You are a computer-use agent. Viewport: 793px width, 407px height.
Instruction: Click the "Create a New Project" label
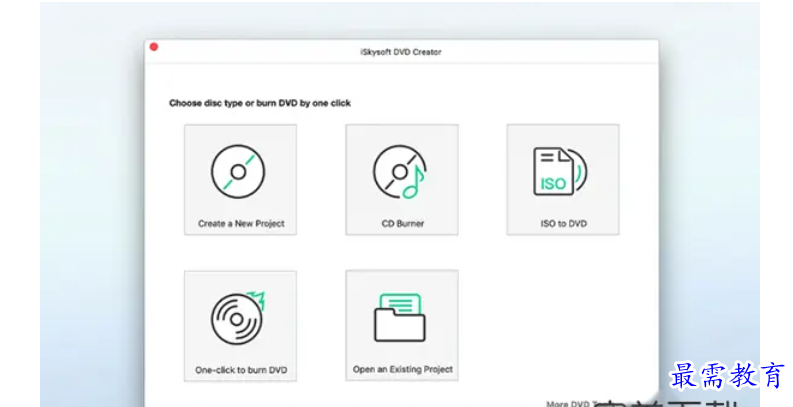pos(241,223)
